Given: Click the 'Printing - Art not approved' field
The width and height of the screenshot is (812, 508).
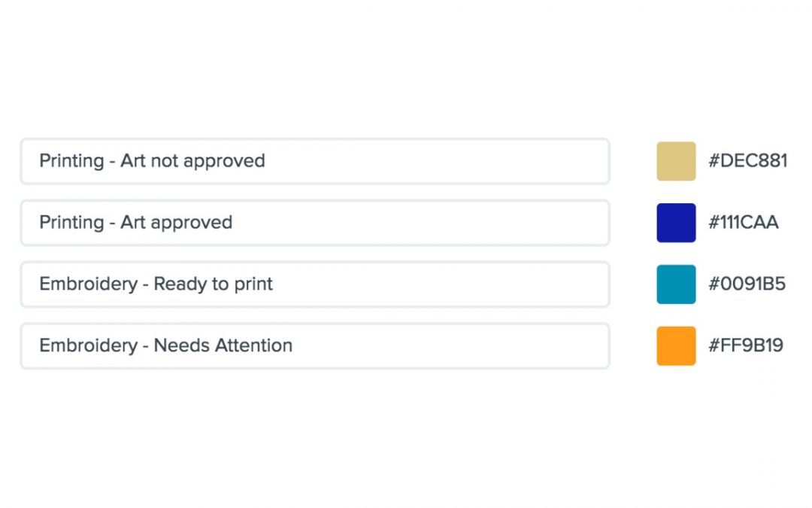Looking at the screenshot, I should [315, 161].
